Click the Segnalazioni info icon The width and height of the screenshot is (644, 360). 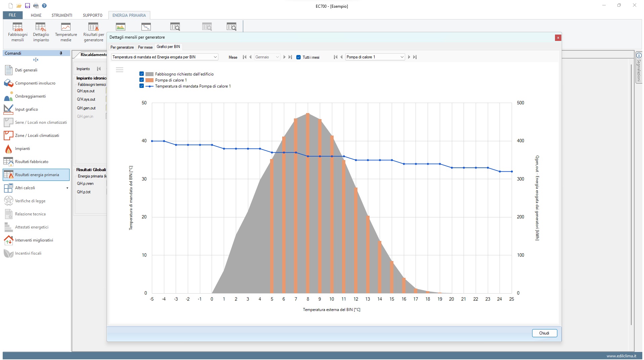coord(639,55)
